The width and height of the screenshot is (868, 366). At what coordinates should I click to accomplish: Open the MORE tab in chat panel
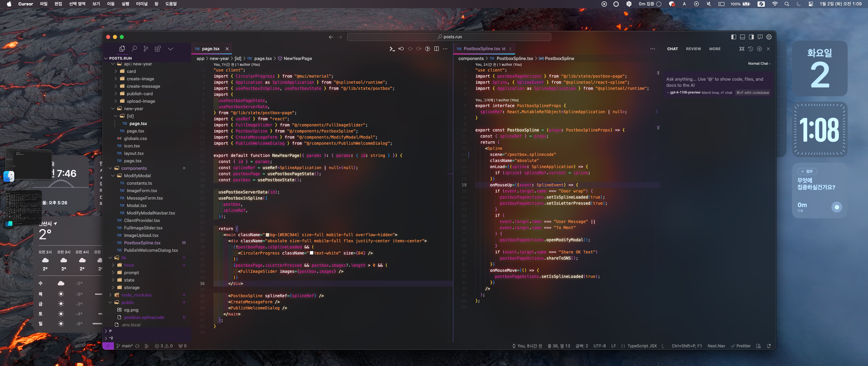[x=715, y=49]
